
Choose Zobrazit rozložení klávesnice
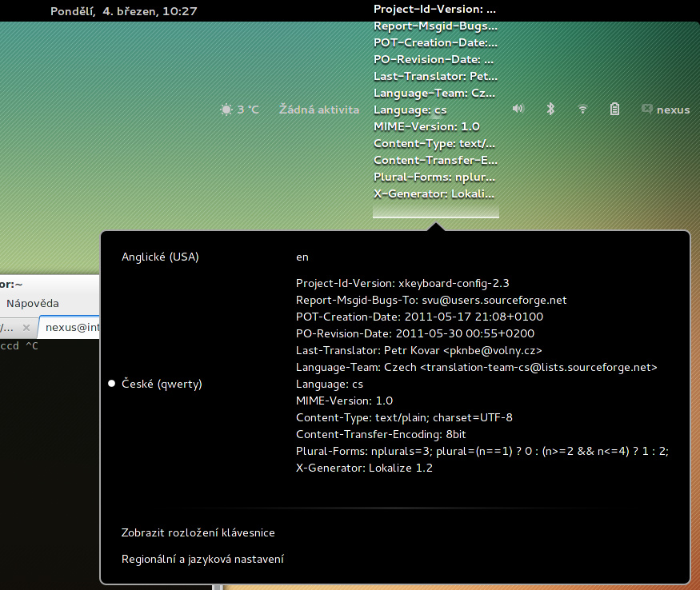click(198, 532)
